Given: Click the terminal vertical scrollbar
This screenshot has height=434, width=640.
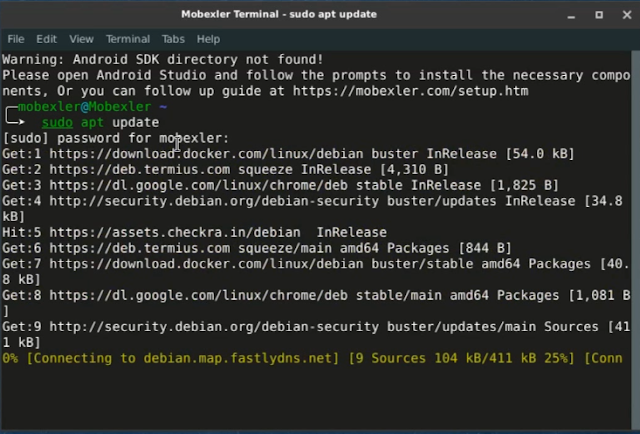Looking at the screenshot, I should pos(635,239).
